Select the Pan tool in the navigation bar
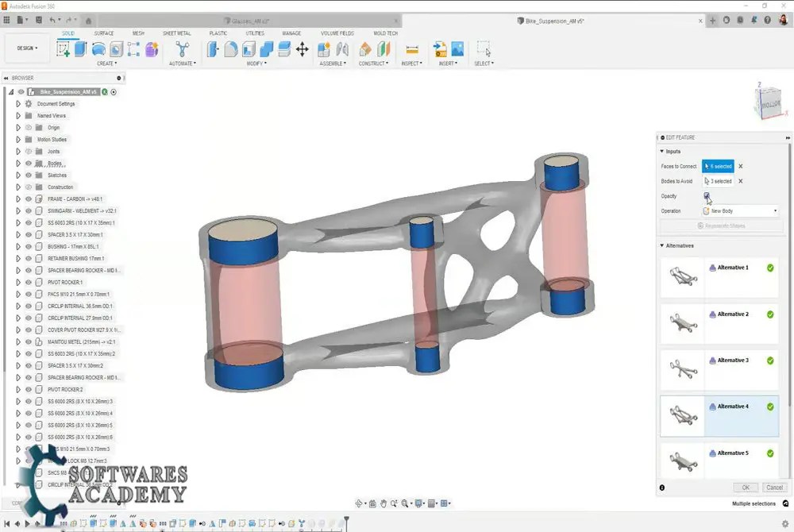794x532 pixels. coord(384,503)
